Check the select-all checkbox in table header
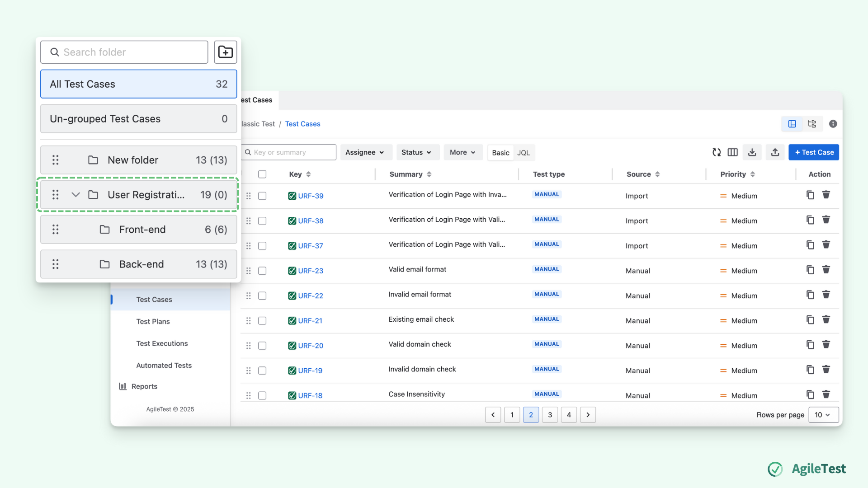 coord(262,174)
